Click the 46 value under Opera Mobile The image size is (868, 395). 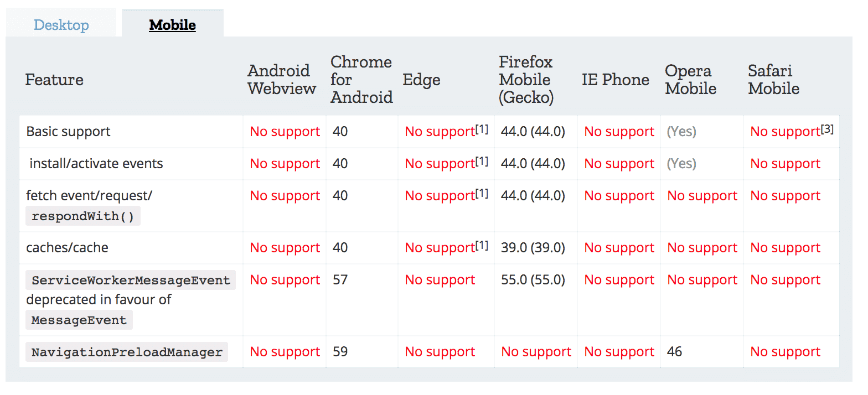(674, 352)
